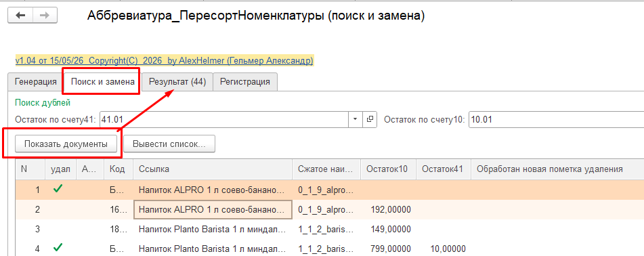
Task: Open the Поиск и замена tab
Action: pyautogui.click(x=103, y=82)
